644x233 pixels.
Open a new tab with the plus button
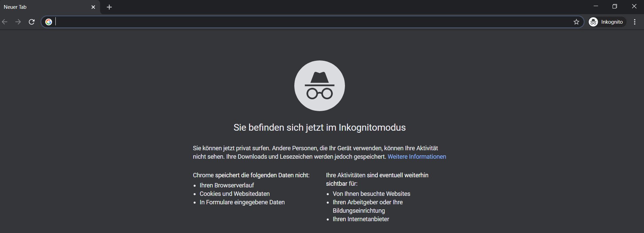(109, 7)
